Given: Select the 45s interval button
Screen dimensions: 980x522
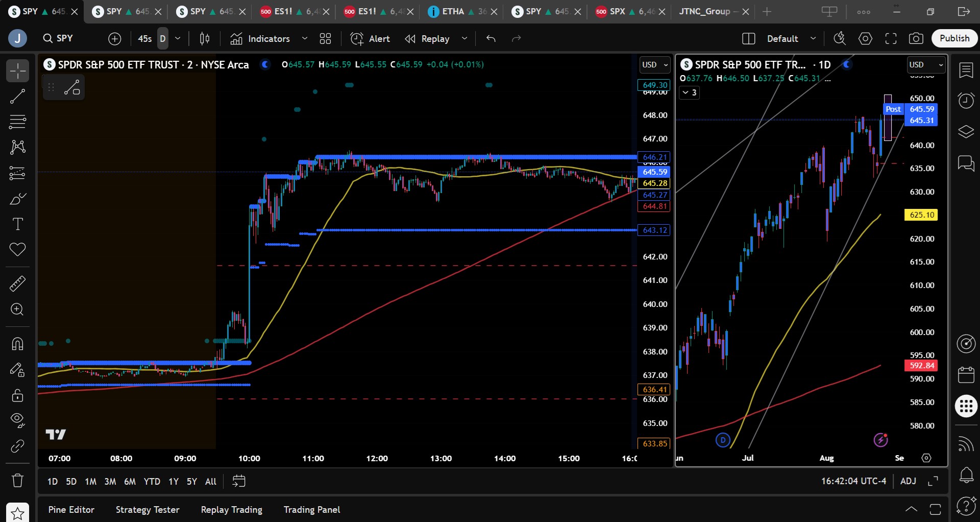Looking at the screenshot, I should coord(145,38).
